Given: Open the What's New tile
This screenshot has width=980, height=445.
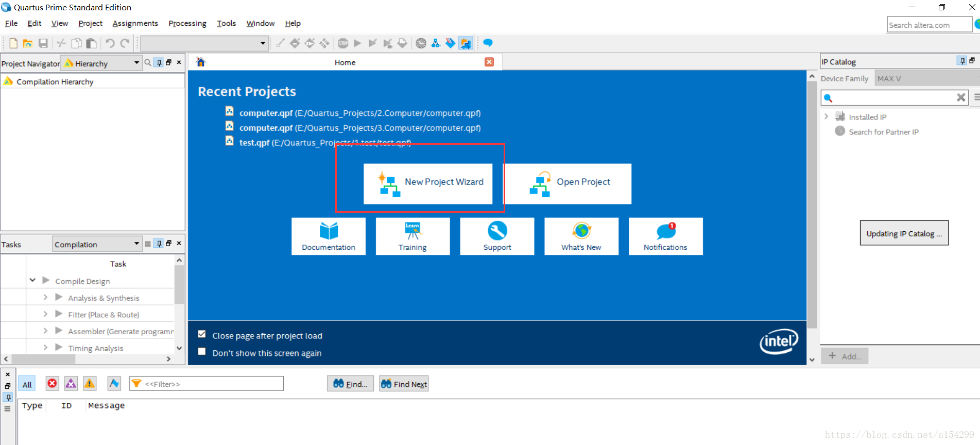Looking at the screenshot, I should (581, 236).
